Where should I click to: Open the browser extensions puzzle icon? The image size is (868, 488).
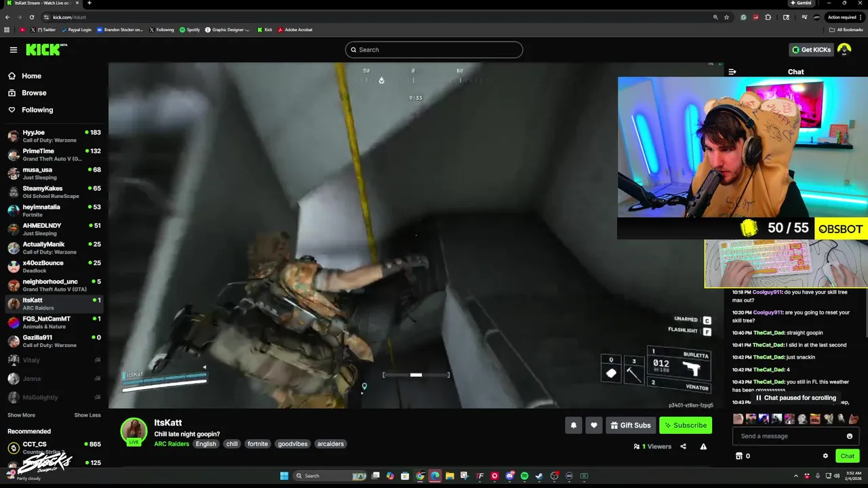[768, 17]
